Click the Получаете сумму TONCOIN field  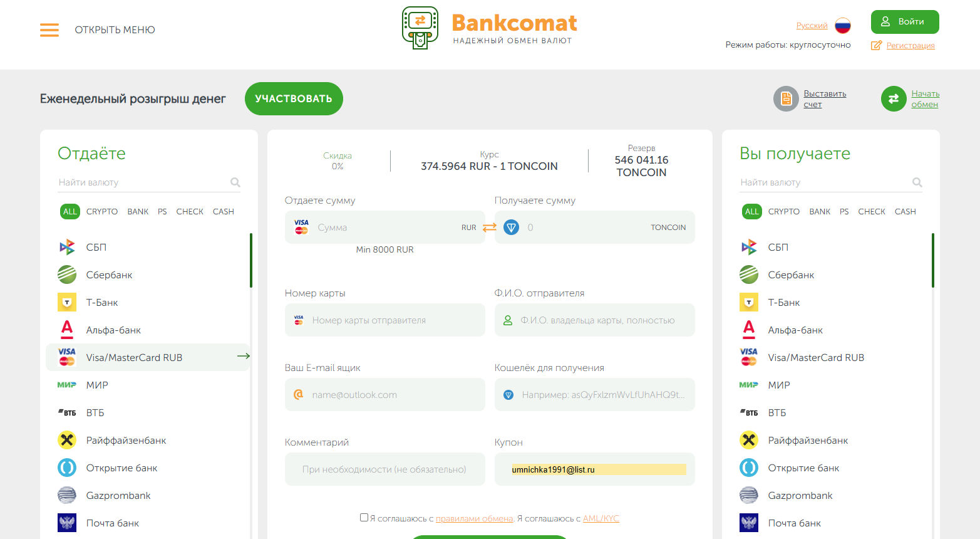pos(595,228)
